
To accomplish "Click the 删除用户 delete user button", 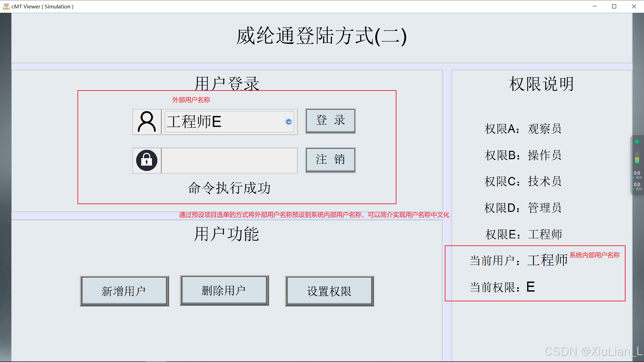I will (224, 291).
